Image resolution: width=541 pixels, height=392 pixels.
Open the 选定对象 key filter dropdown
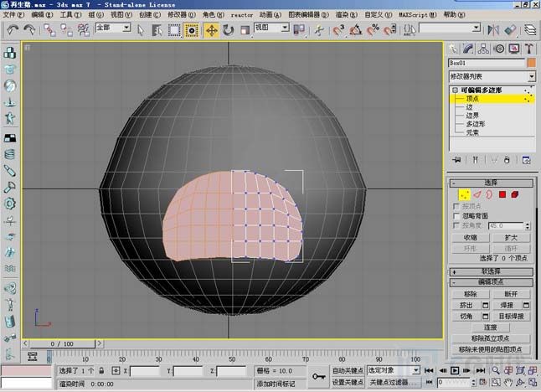point(415,370)
